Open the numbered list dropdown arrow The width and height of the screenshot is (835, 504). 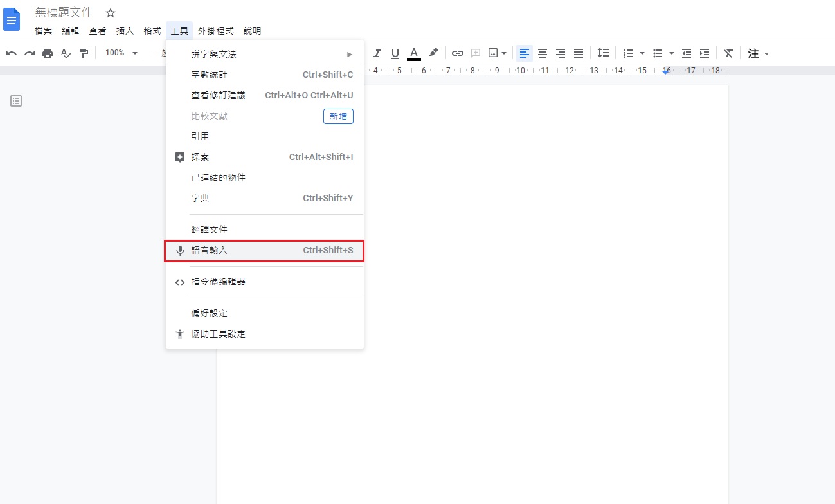(x=642, y=53)
